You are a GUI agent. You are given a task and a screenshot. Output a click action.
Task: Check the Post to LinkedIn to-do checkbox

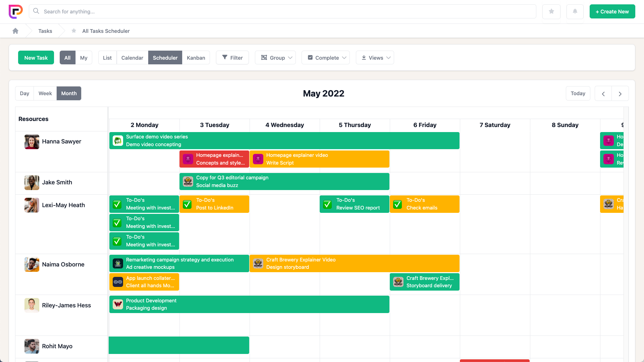(x=187, y=204)
